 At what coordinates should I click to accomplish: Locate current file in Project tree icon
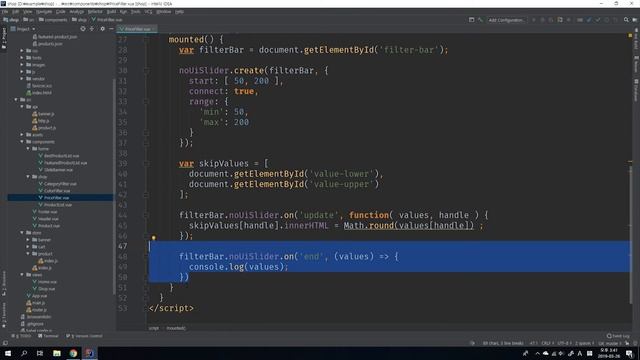(x=83, y=29)
